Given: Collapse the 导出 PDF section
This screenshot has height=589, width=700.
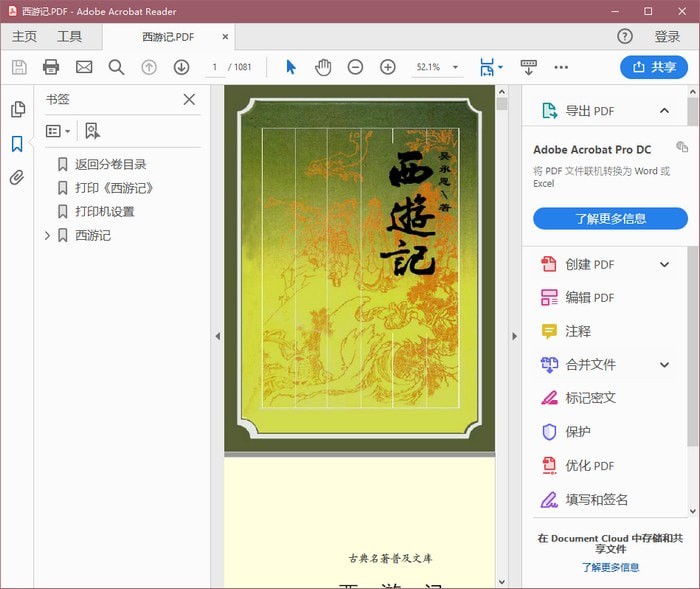Looking at the screenshot, I should pyautogui.click(x=664, y=110).
